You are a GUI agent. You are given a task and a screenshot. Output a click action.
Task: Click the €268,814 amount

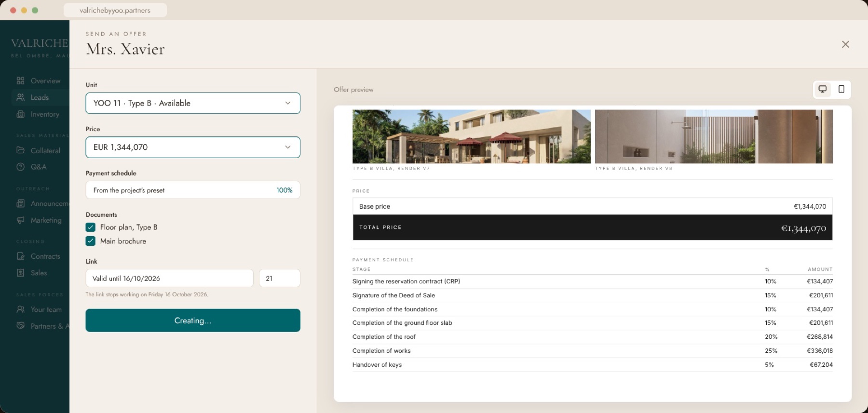pos(820,337)
